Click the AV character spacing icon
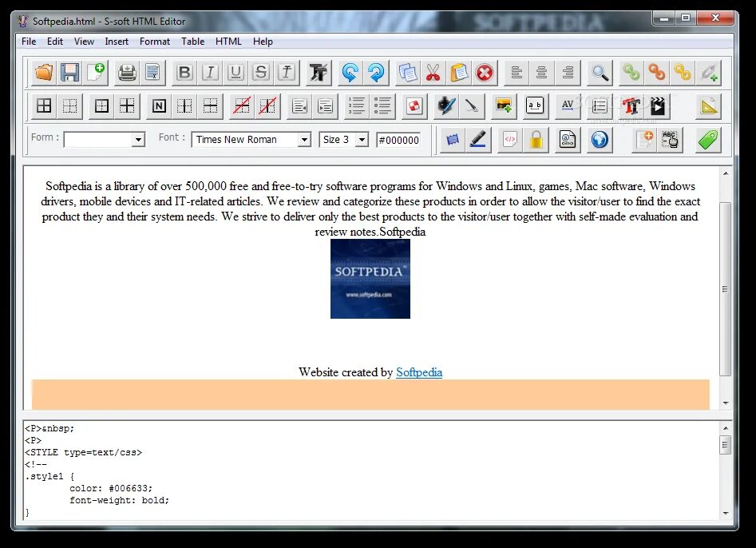This screenshot has height=548, width=756. click(x=568, y=105)
